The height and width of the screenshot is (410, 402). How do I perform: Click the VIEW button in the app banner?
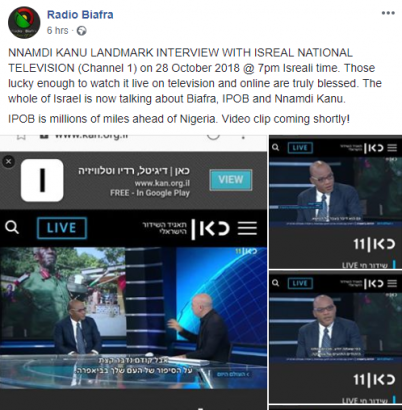[231, 180]
